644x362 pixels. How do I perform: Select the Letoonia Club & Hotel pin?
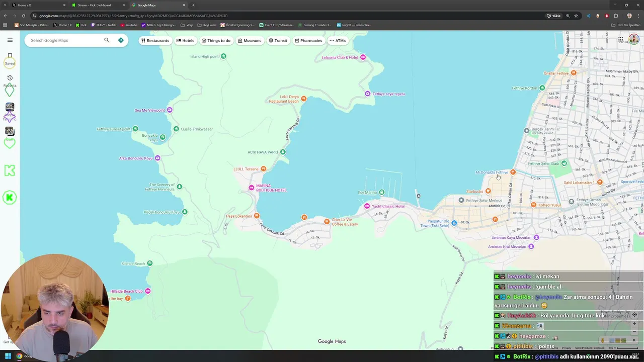(x=363, y=57)
